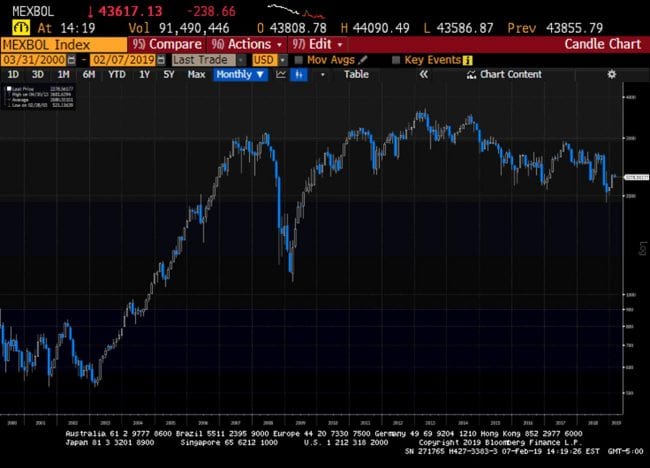
Task: Click the Compare button
Action: click(167, 44)
